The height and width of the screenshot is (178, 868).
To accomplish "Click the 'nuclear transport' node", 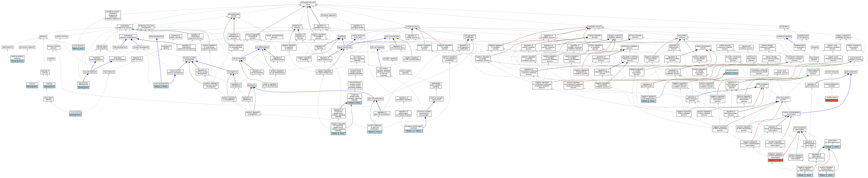I will (x=832, y=72).
